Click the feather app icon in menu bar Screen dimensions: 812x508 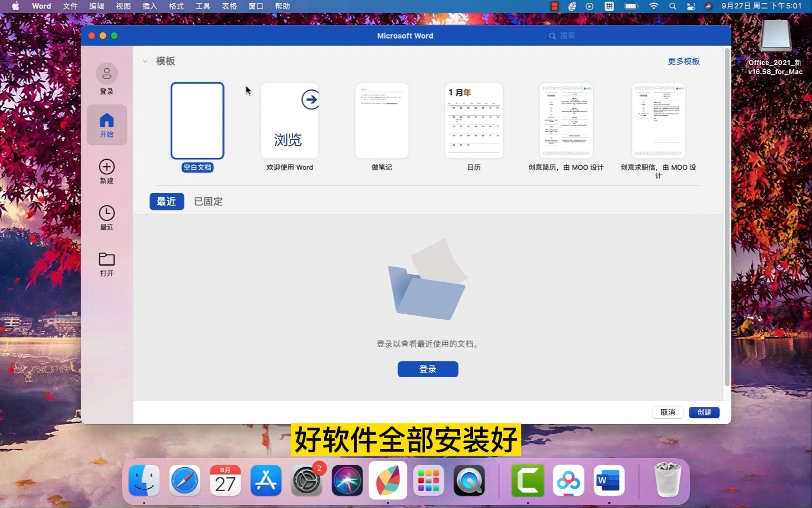pos(572,6)
